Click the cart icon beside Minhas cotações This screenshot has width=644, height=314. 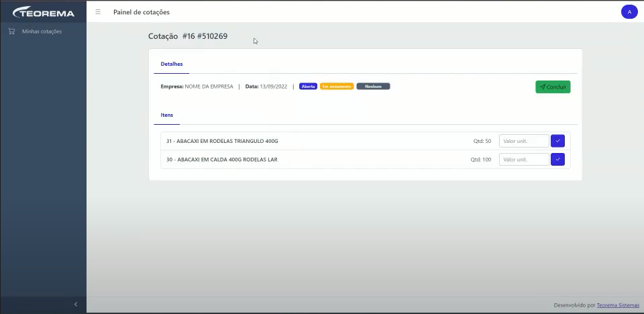12,32
